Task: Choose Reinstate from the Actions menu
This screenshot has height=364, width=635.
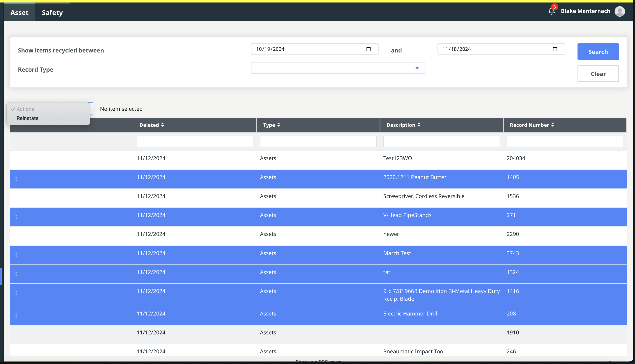Action: (27, 118)
